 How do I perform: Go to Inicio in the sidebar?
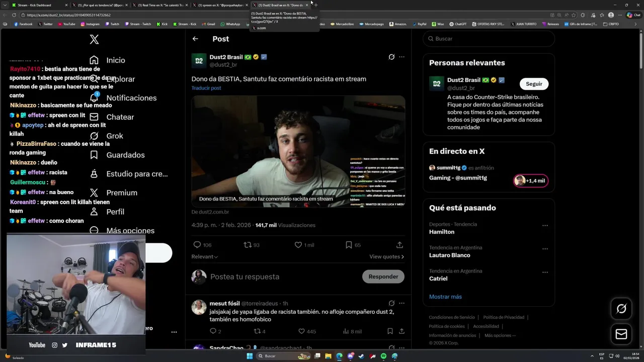107,60
